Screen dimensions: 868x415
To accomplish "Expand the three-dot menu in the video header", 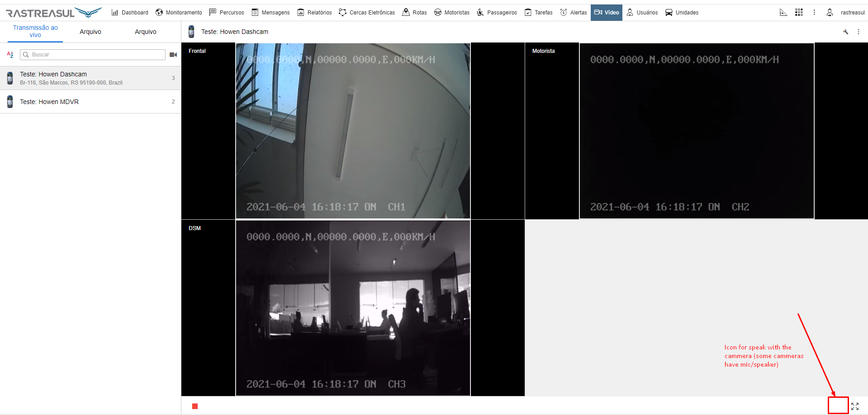I will pyautogui.click(x=859, y=32).
